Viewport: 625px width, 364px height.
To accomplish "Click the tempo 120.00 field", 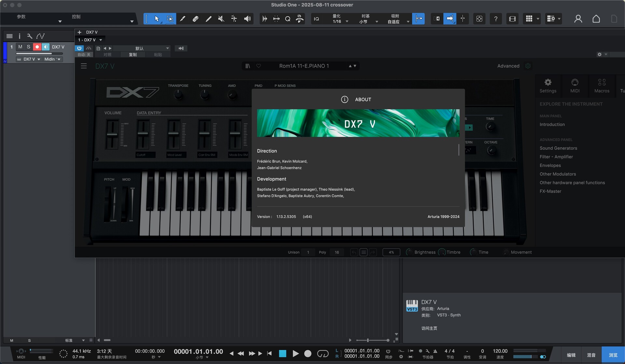I will click(x=500, y=351).
